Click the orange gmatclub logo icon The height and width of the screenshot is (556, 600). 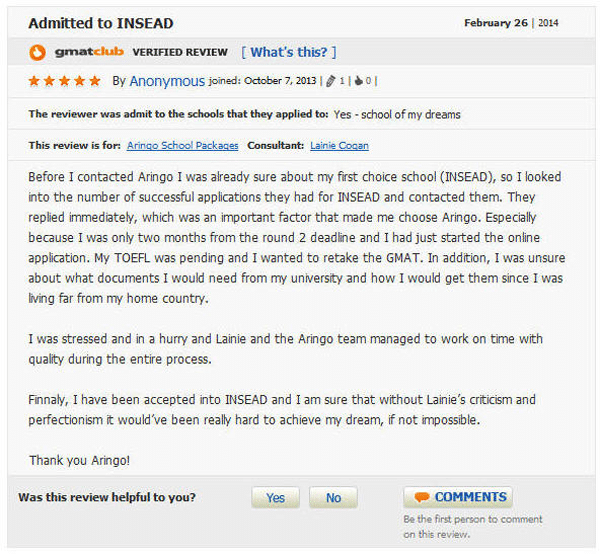[x=38, y=52]
